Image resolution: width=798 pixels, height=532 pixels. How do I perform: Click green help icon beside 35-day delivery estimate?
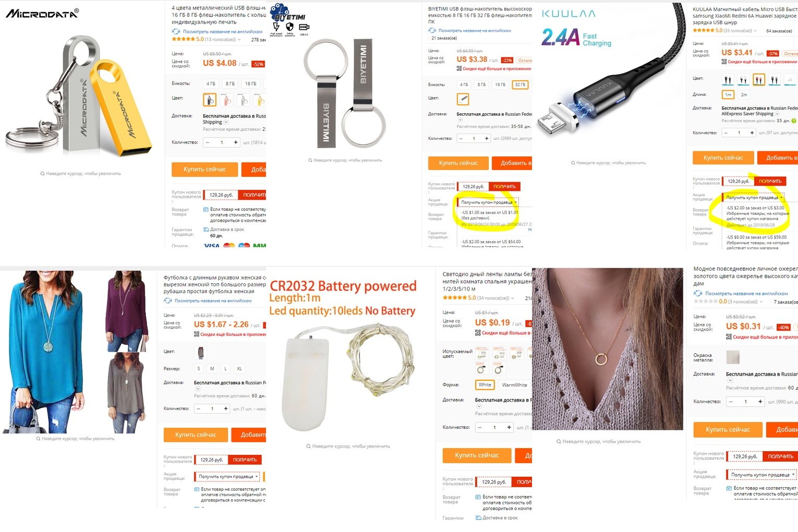click(794, 120)
